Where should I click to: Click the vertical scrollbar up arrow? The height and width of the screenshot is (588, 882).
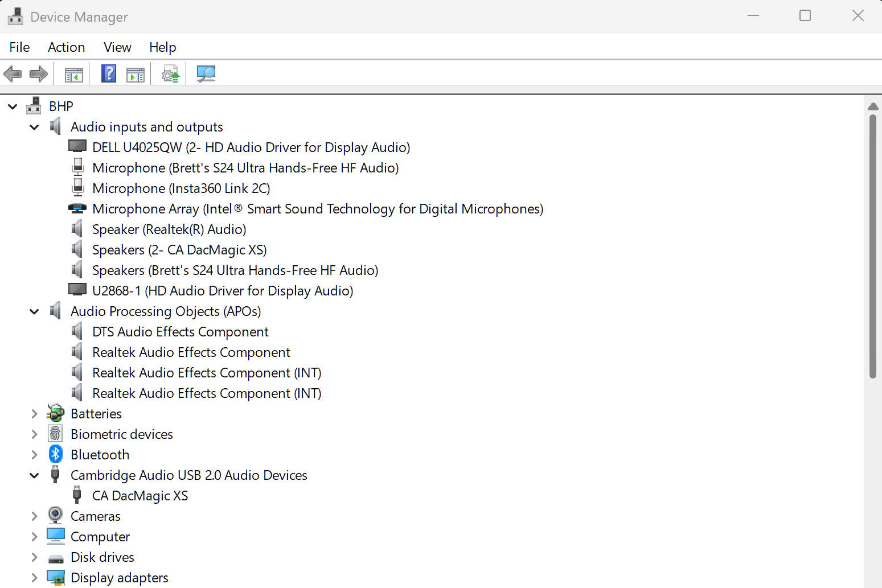873,106
